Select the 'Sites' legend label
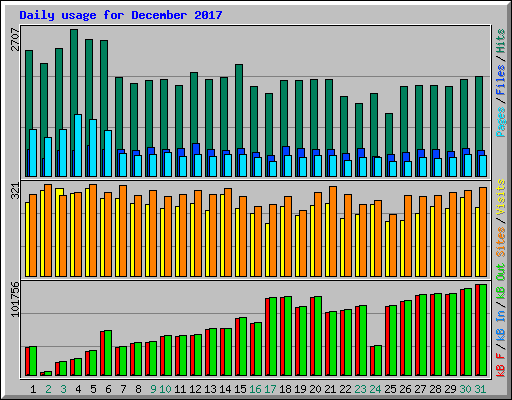512x400 pixels. click(501, 242)
